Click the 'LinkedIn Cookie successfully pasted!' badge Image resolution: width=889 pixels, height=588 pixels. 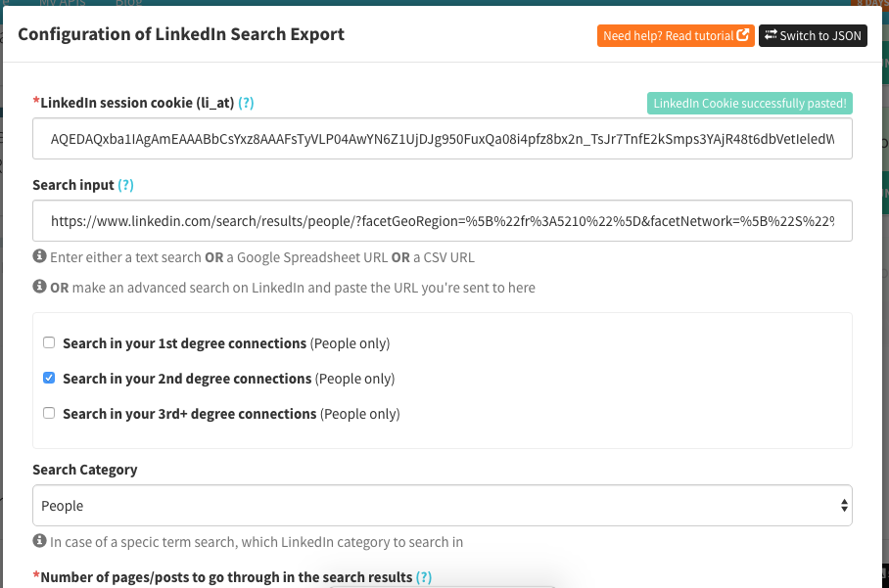tap(749, 104)
